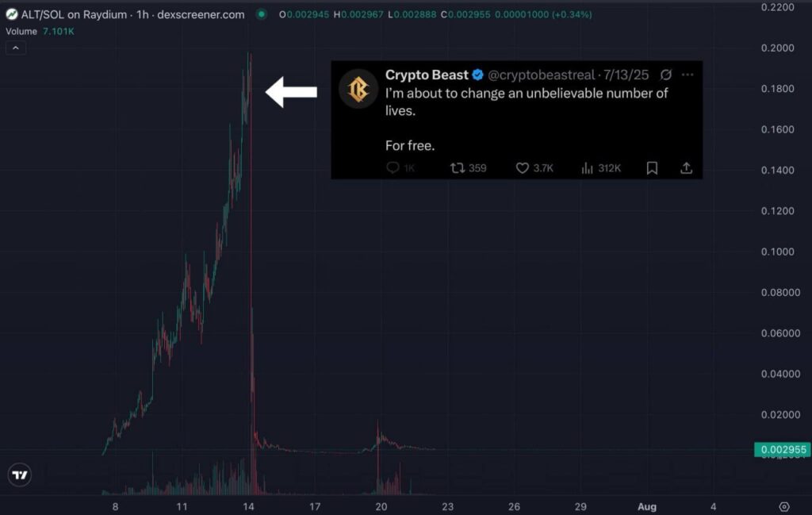
Task: Open the 312K view analytics icon
Action: tap(588, 168)
